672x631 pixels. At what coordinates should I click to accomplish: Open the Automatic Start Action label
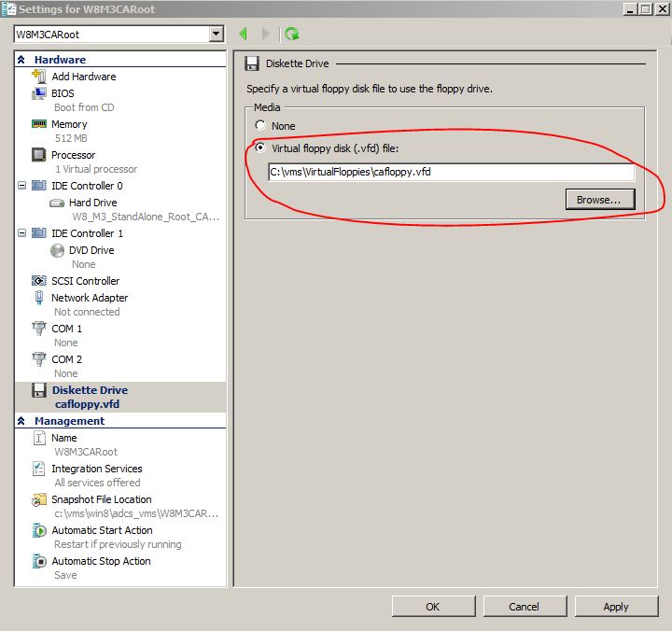[x=102, y=530]
